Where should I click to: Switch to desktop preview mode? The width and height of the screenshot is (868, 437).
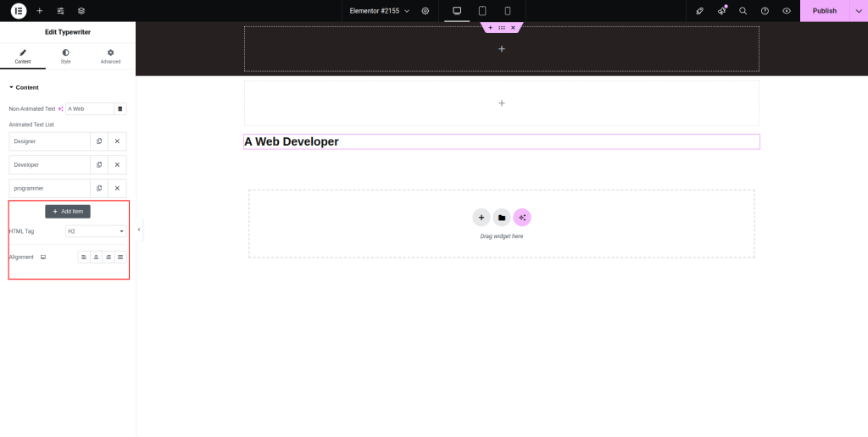457,10
